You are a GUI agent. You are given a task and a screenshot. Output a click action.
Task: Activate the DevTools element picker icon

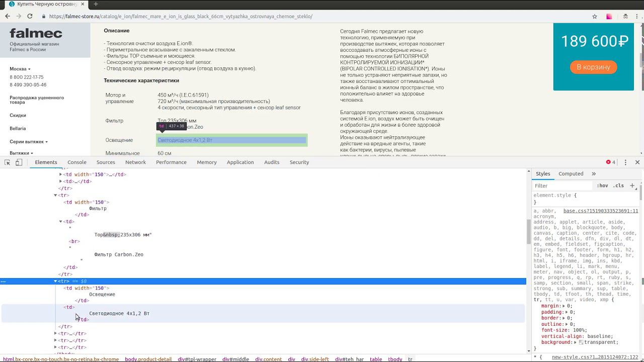(x=8, y=162)
